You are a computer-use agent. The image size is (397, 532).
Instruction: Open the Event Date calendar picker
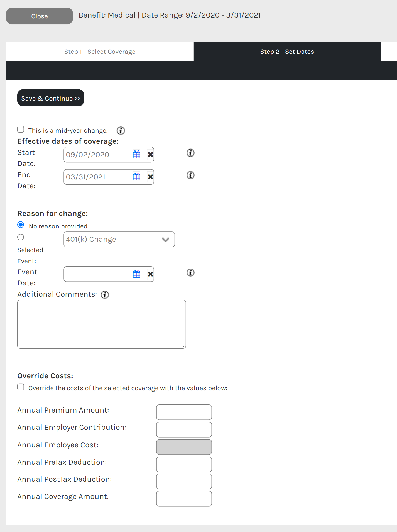[137, 274]
